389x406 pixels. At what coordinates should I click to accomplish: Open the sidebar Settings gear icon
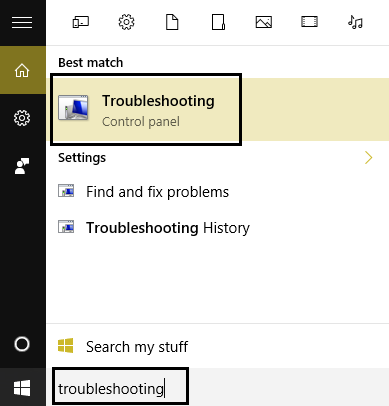pyautogui.click(x=22, y=118)
